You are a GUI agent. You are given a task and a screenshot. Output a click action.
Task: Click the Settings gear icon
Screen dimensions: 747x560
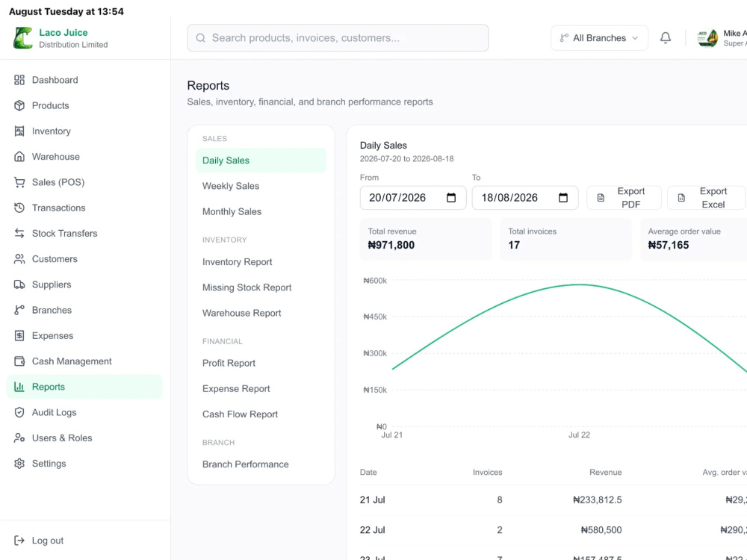[19, 464]
